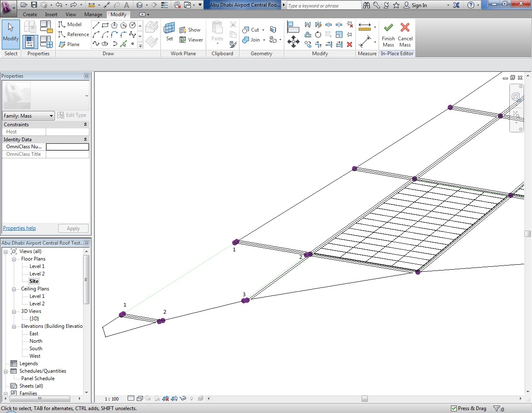The width and height of the screenshot is (532, 413).
Task: Click the Move tool icon
Action: click(x=293, y=42)
